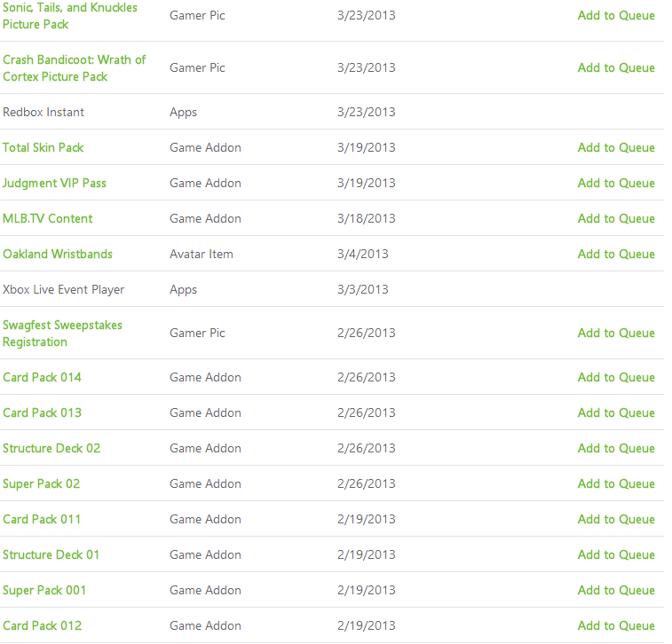Open the Super Pack 001 link

pyautogui.click(x=44, y=591)
